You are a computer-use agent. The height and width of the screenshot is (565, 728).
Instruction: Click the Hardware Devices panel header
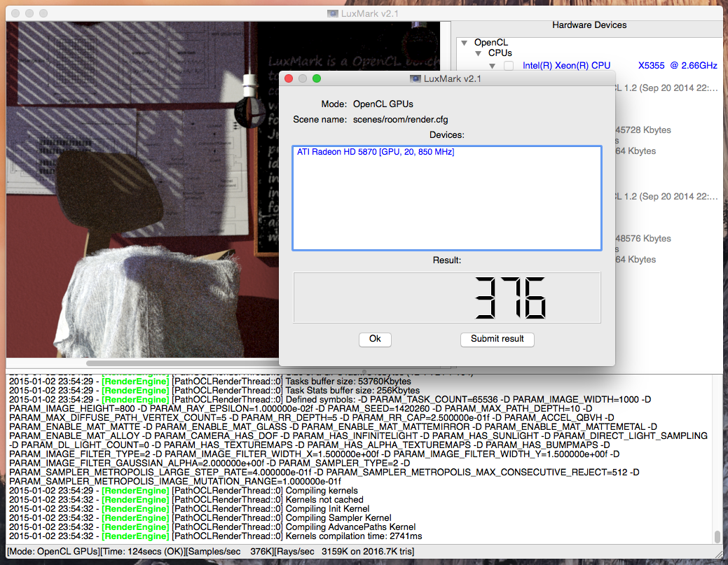[x=589, y=25]
